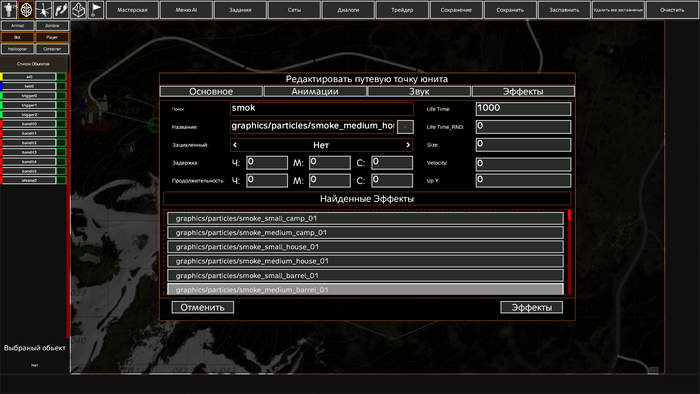Image resolution: width=700 pixels, height=394 pixels.
Task: Click the Life Time field showing 1000
Action: point(523,109)
